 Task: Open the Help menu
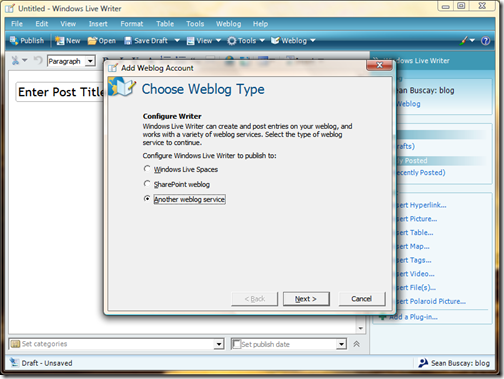(x=260, y=24)
